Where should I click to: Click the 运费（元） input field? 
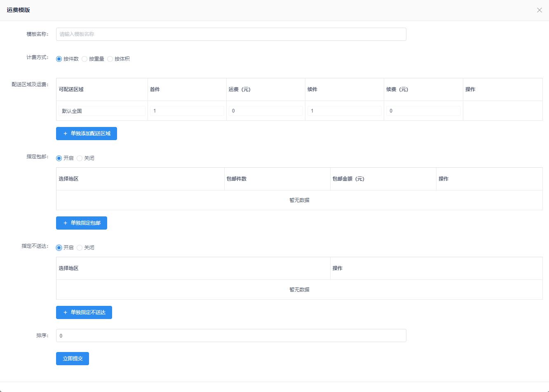pyautogui.click(x=265, y=111)
